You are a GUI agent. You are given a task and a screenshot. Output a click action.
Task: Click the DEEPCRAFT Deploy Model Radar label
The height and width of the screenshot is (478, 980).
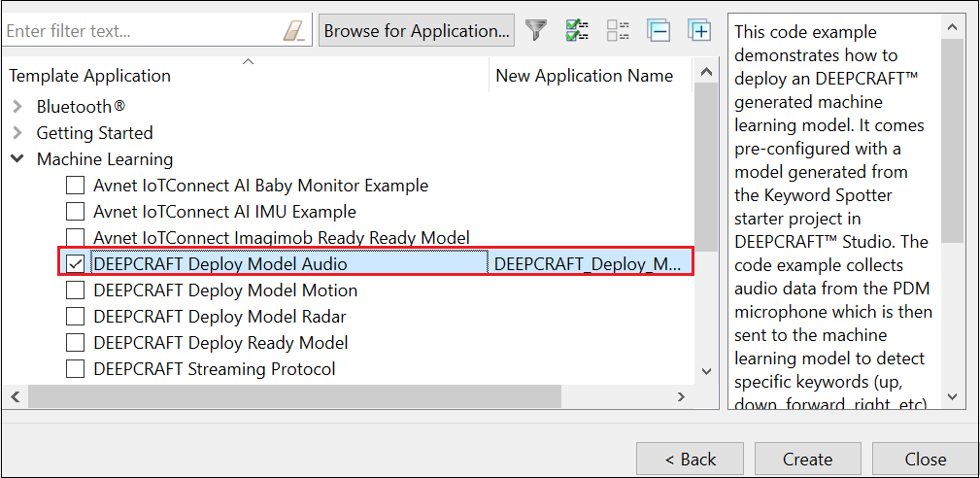tap(220, 317)
